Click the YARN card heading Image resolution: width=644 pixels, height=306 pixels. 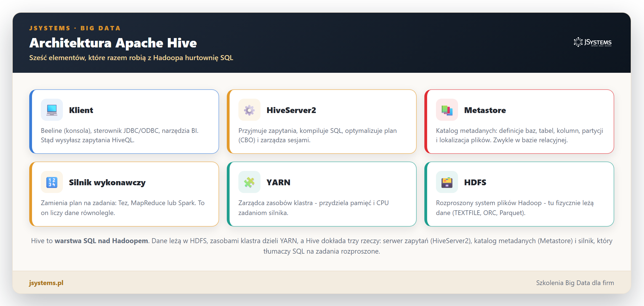pos(278,182)
